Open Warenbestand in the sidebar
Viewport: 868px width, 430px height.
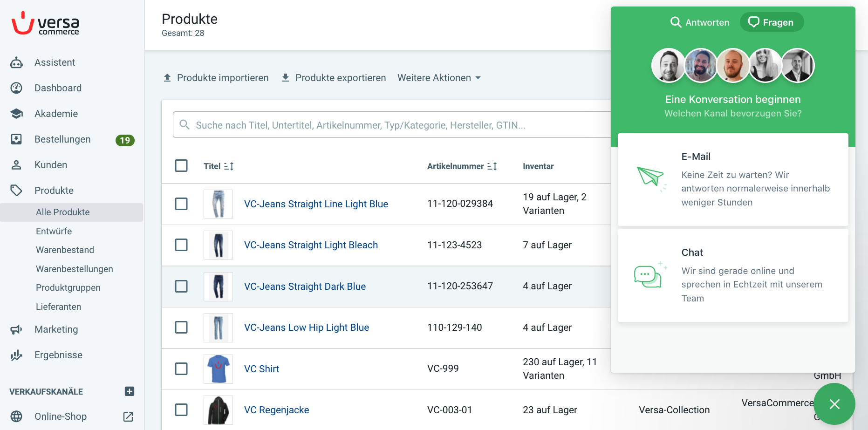click(65, 250)
